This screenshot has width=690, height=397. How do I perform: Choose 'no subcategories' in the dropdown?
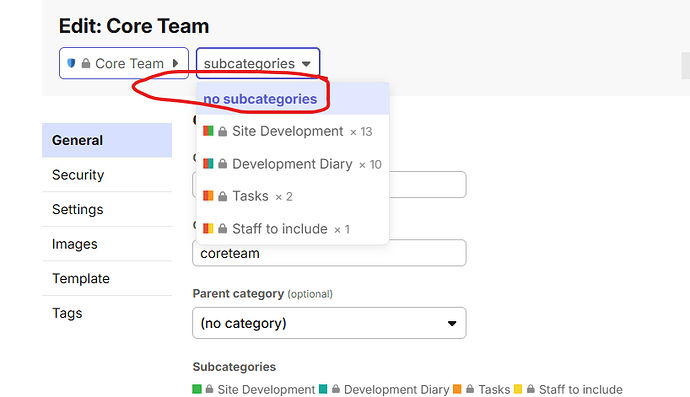tap(293, 99)
